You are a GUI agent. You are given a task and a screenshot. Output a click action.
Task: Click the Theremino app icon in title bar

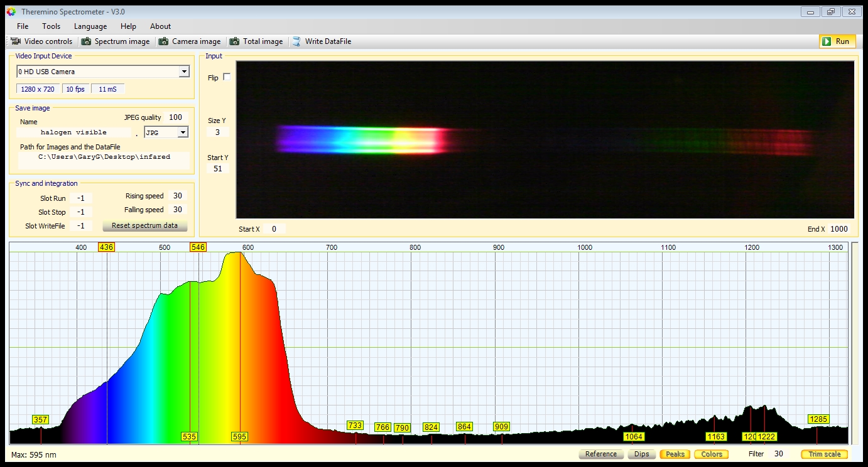[11, 12]
